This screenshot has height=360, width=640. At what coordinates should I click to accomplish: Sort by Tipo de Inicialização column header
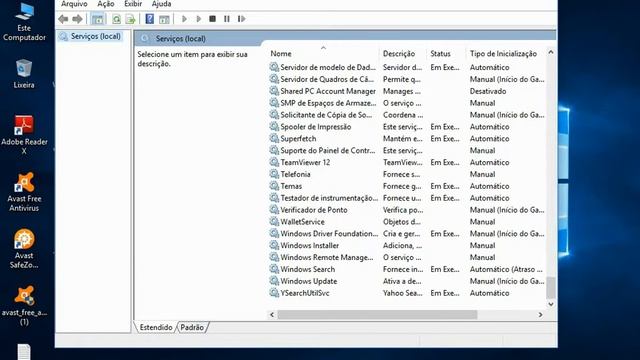503,53
